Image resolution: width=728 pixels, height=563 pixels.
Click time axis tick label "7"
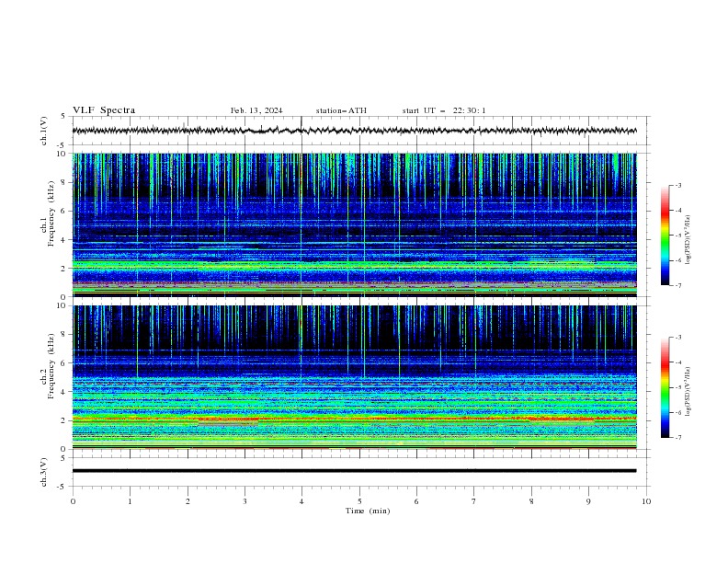click(474, 501)
